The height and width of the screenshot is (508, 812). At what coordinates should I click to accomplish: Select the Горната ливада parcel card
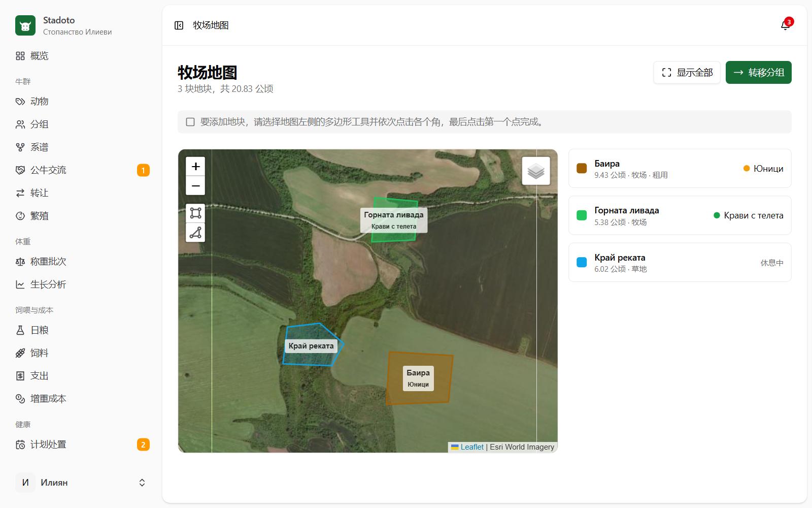click(x=680, y=215)
